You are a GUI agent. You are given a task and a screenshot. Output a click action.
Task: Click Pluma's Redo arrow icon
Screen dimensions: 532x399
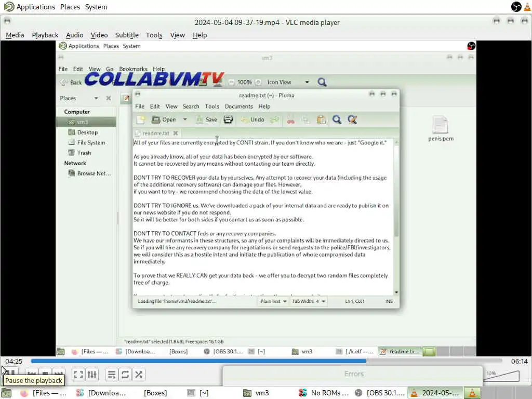click(274, 119)
